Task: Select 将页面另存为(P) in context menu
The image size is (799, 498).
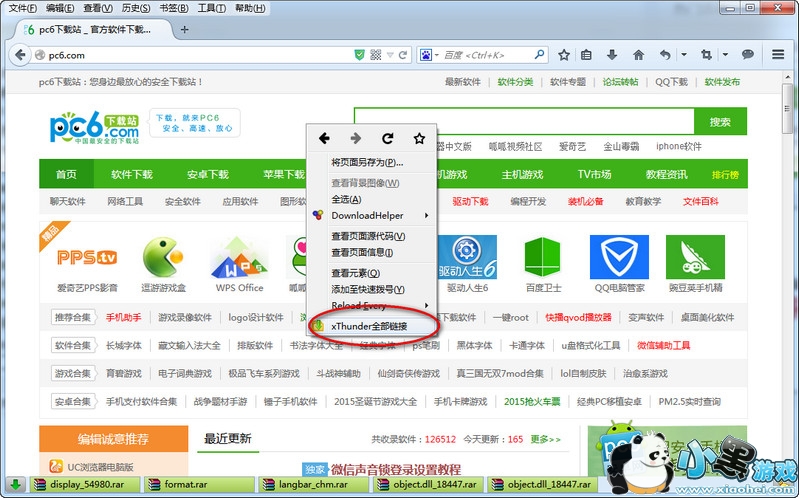Action: (x=372, y=163)
